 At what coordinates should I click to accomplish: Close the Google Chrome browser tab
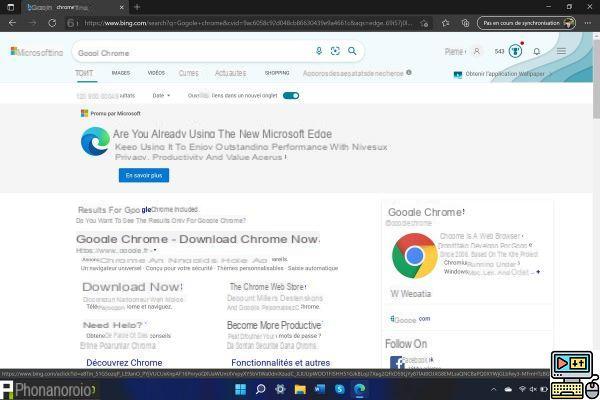click(122, 7)
